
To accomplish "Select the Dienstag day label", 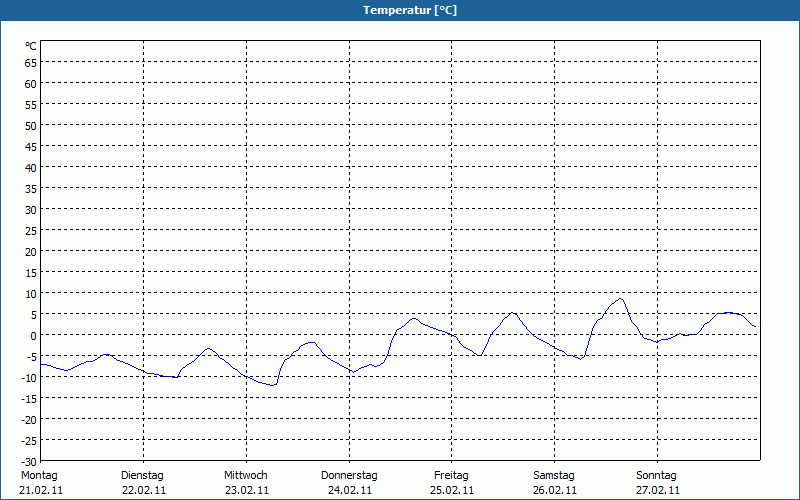I will click(x=142, y=476).
